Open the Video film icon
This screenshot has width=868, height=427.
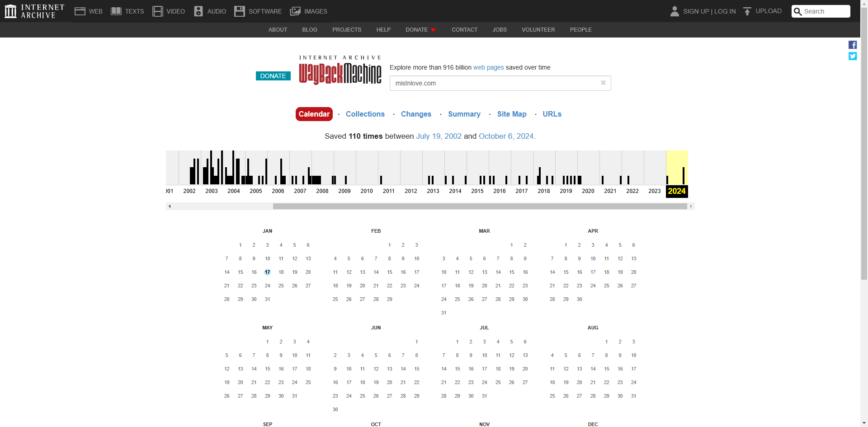click(157, 11)
